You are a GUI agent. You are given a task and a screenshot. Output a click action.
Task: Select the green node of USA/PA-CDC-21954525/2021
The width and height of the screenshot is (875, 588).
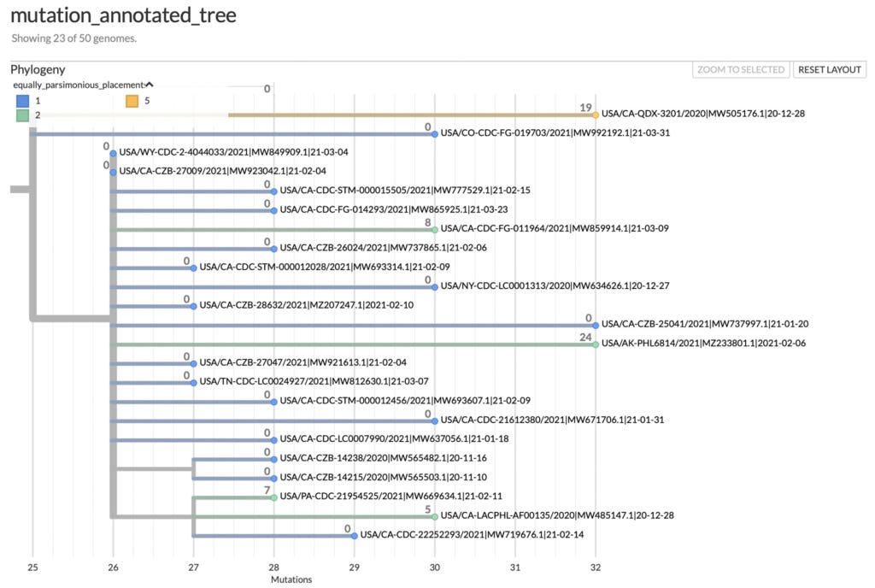274,497
